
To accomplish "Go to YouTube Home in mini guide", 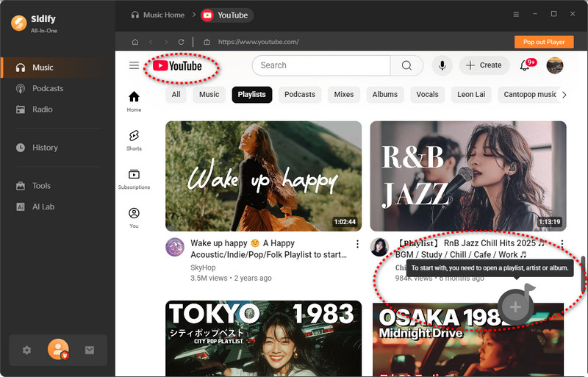I will click(134, 101).
